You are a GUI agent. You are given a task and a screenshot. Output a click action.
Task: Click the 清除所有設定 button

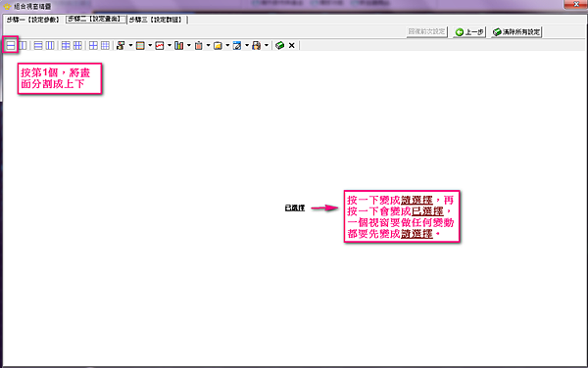point(516,32)
